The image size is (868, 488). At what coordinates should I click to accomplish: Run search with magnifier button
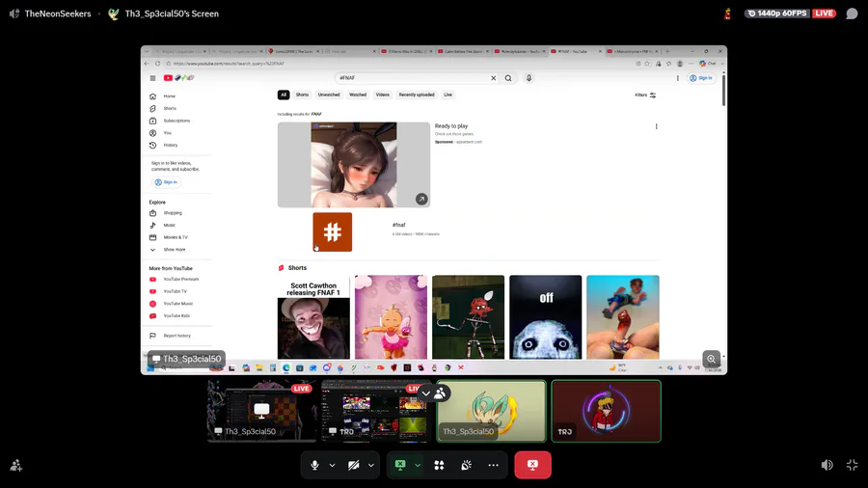[x=508, y=78]
